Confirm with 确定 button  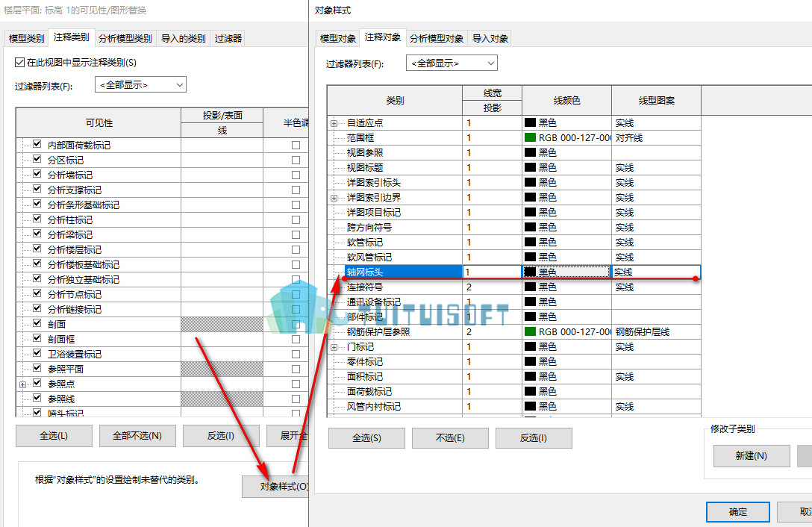pyautogui.click(x=738, y=512)
